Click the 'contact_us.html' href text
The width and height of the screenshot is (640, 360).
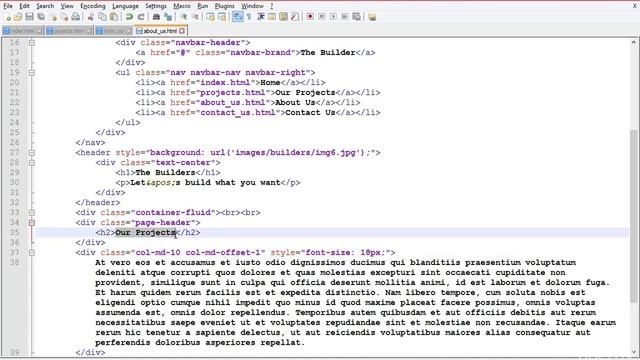pos(238,113)
